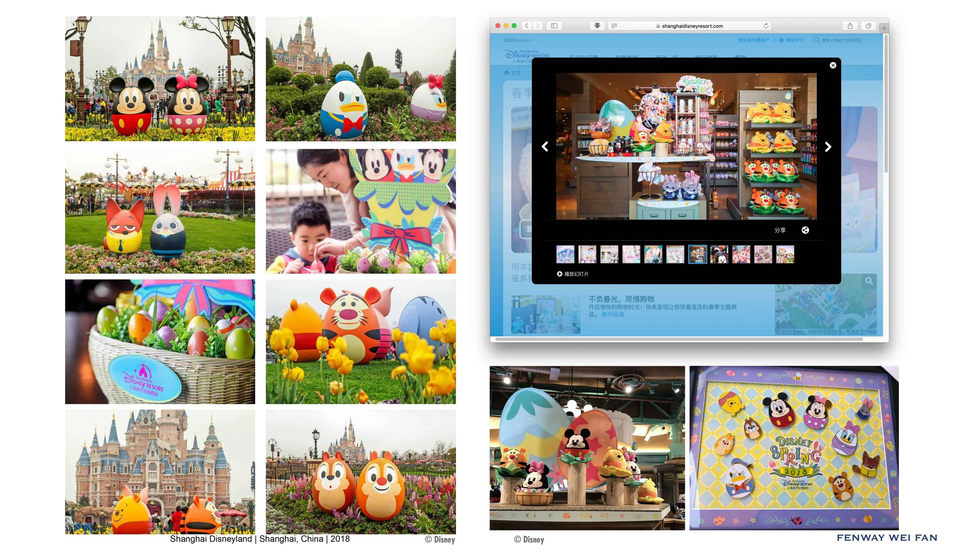
Task: Click the heading 不负春光，尽情购物
Action: (x=621, y=299)
